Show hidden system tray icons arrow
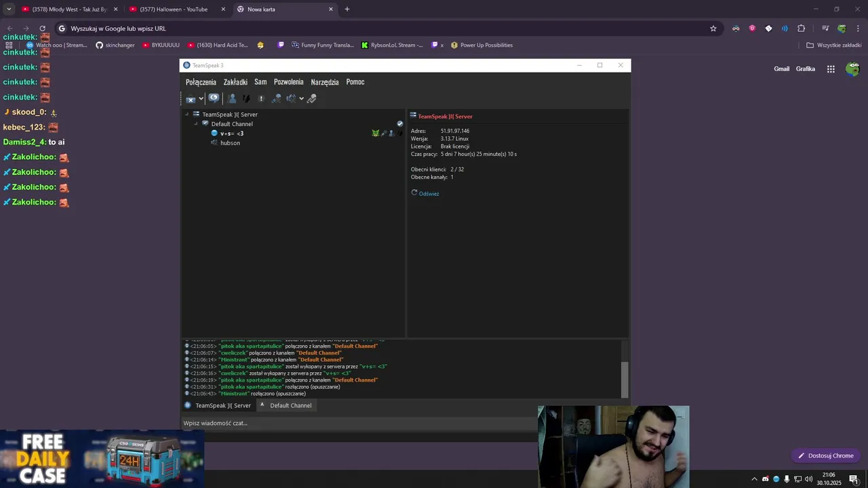The height and width of the screenshot is (488, 868). [754, 479]
